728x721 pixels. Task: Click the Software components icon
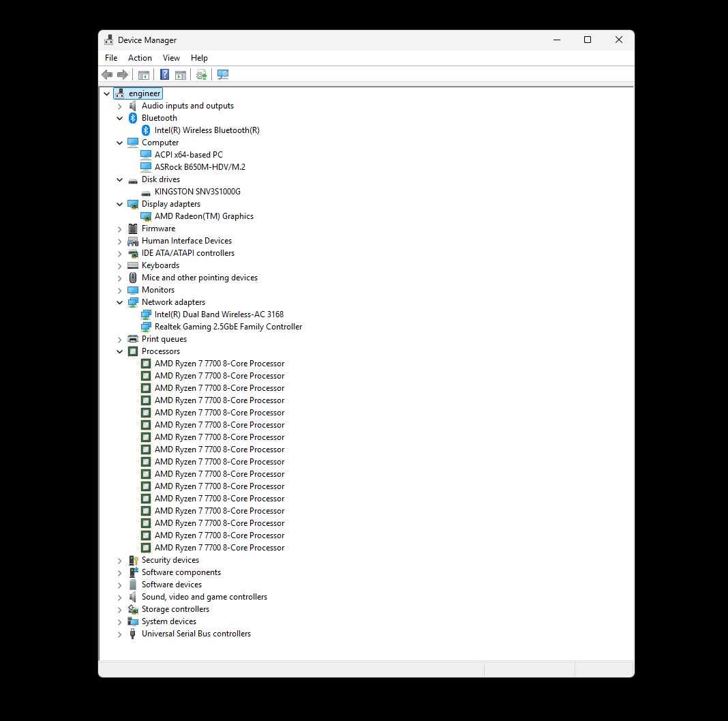click(x=133, y=572)
